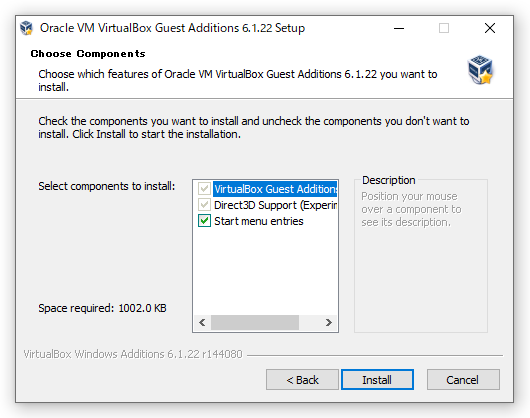This screenshot has width=530, height=418.
Task: Toggle the VirtualBox Guest Additions checkbox
Action: (204, 189)
